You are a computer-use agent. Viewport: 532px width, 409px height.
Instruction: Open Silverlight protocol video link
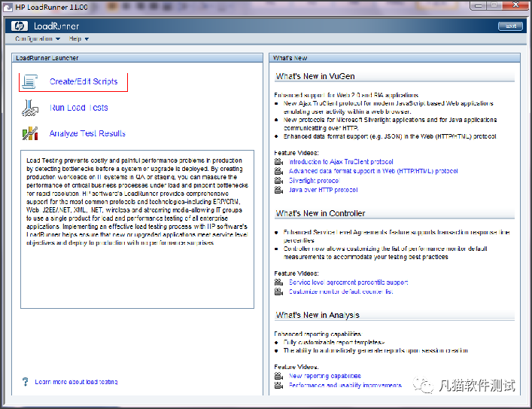click(x=314, y=180)
